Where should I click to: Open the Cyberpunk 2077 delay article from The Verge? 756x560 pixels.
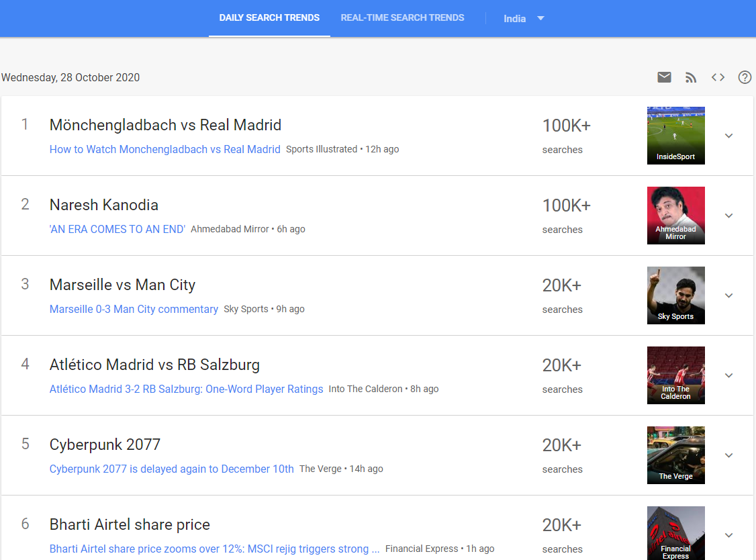pyautogui.click(x=171, y=469)
